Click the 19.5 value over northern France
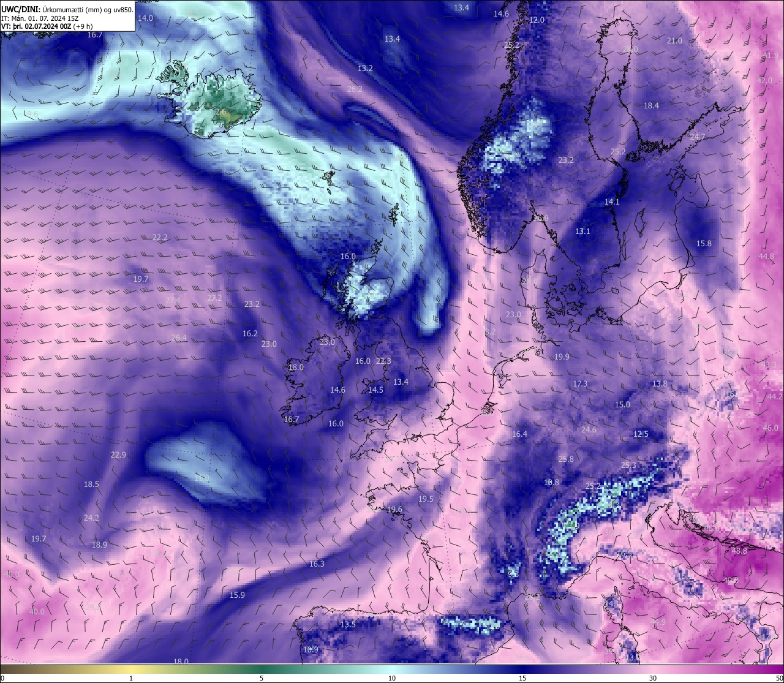The width and height of the screenshot is (784, 683). pyautogui.click(x=426, y=499)
